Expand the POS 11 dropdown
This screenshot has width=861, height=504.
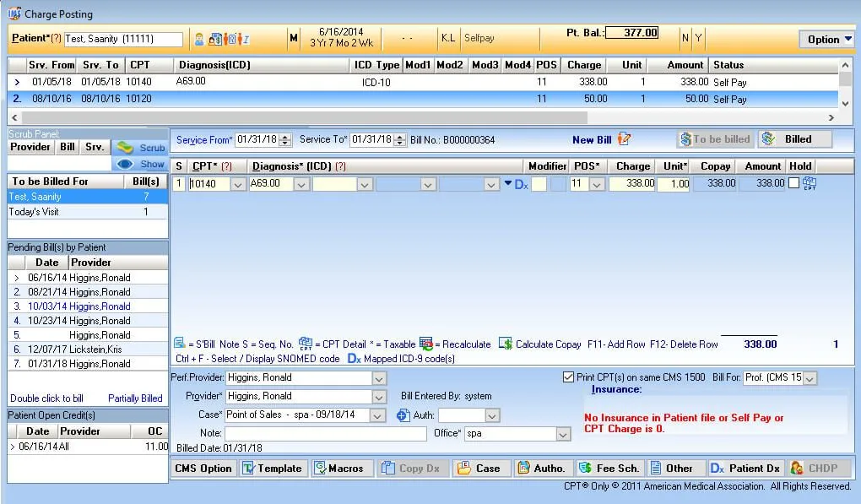click(598, 185)
